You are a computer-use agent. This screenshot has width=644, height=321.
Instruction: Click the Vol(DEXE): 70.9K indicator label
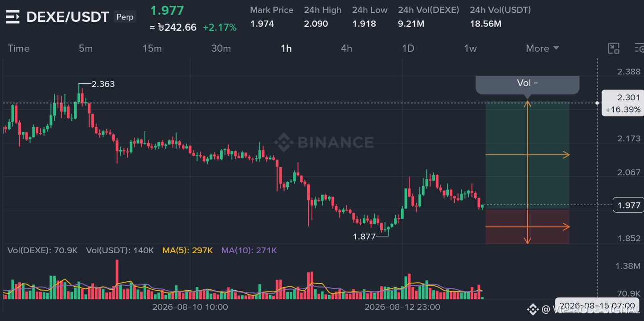pyautogui.click(x=42, y=251)
